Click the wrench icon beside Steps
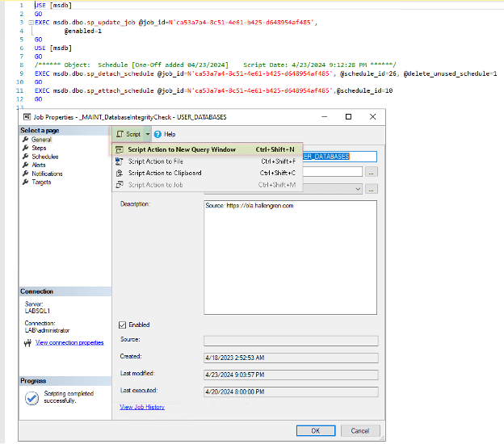The height and width of the screenshot is (444, 504). 25,148
